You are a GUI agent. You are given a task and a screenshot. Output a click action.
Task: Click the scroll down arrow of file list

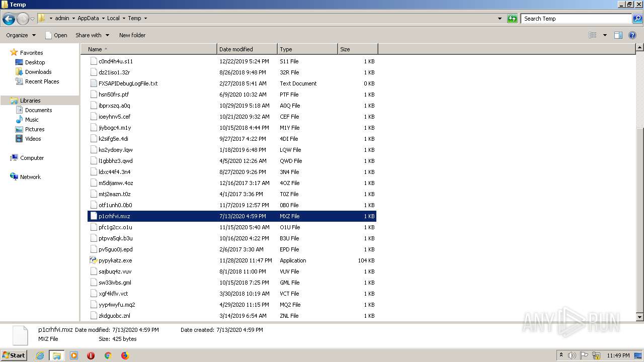639,317
